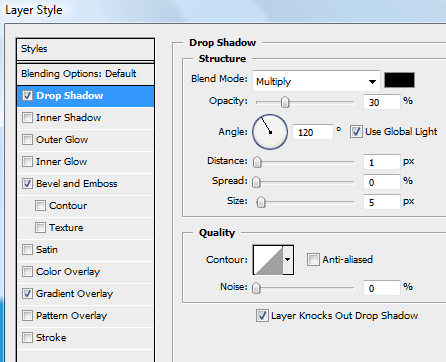Click the Noise slider handle
This screenshot has width=446, height=362.
pos(256,288)
